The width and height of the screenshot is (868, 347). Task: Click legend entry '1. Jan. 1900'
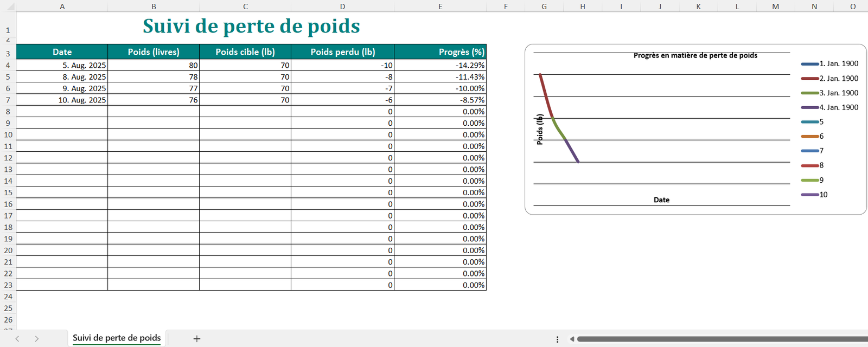click(830, 64)
